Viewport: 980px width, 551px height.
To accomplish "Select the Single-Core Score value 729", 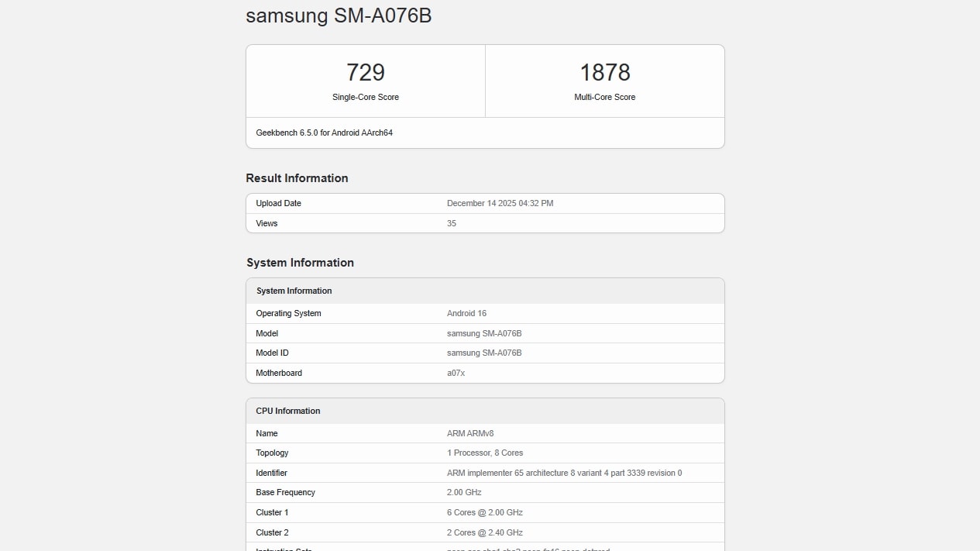I will (365, 72).
